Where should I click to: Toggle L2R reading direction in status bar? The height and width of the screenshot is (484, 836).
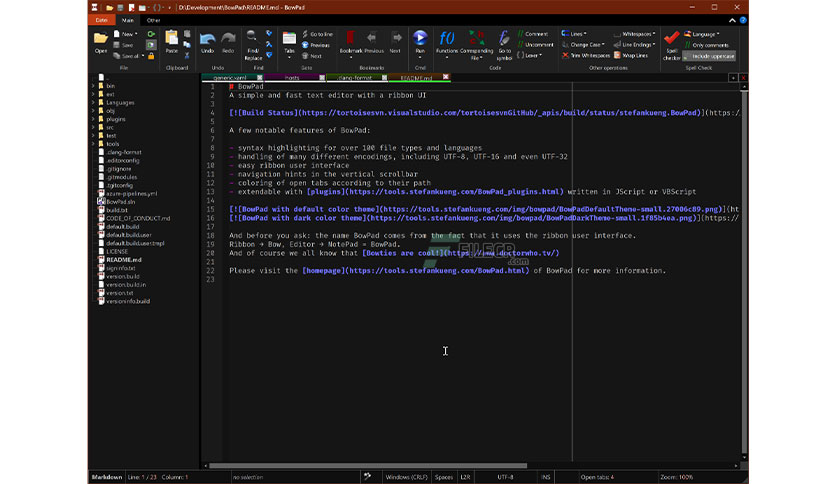[465, 477]
